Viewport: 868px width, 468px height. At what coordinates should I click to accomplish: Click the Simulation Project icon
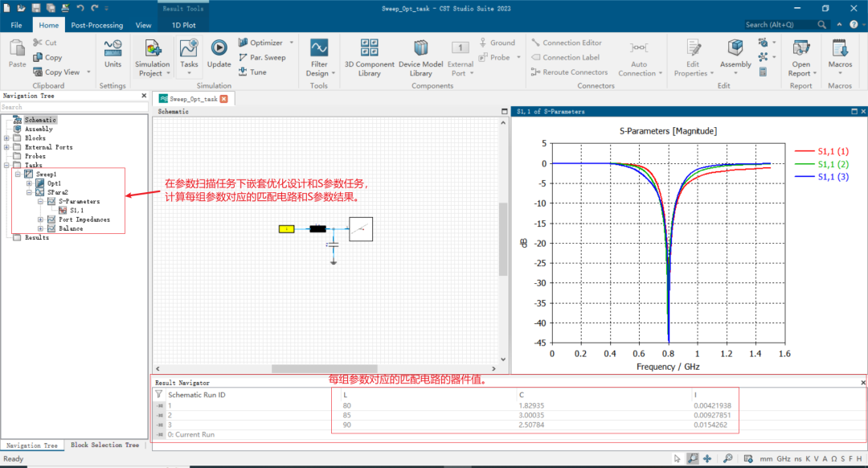pos(153,49)
